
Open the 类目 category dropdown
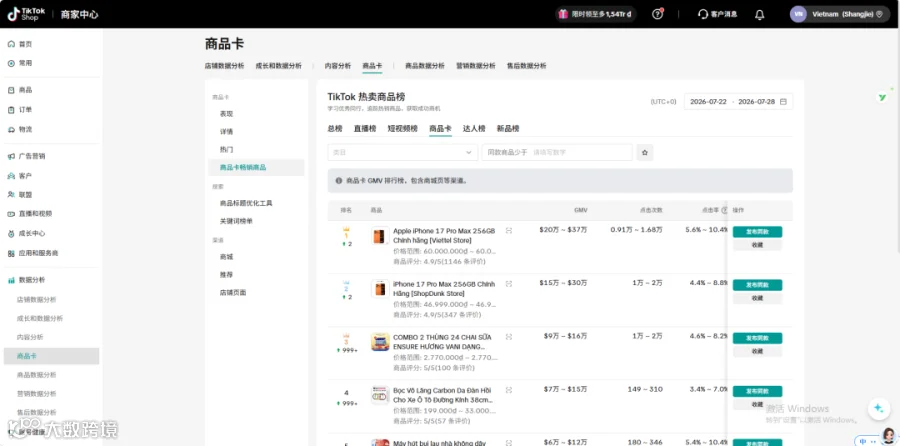point(402,153)
